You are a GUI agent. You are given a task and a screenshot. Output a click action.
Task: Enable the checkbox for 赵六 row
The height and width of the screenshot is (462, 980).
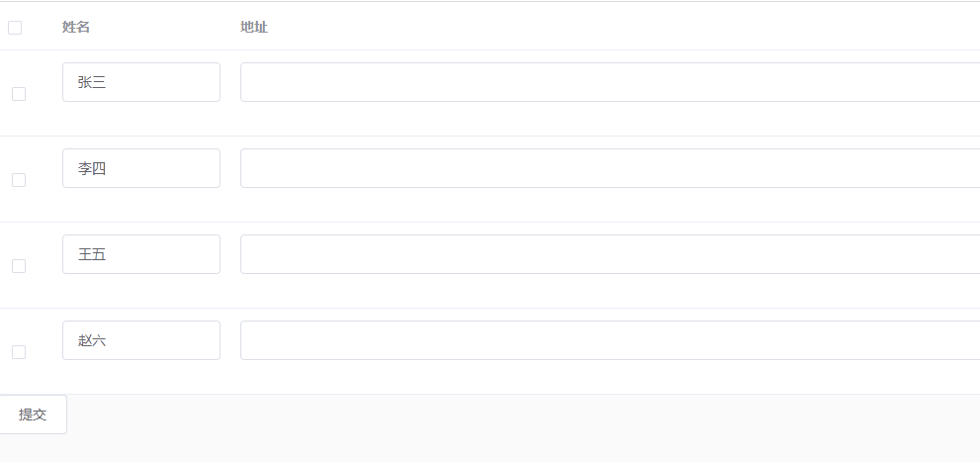(19, 352)
